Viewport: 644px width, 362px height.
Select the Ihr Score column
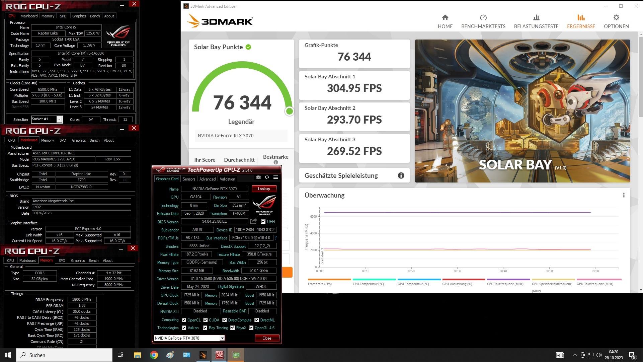[205, 160]
